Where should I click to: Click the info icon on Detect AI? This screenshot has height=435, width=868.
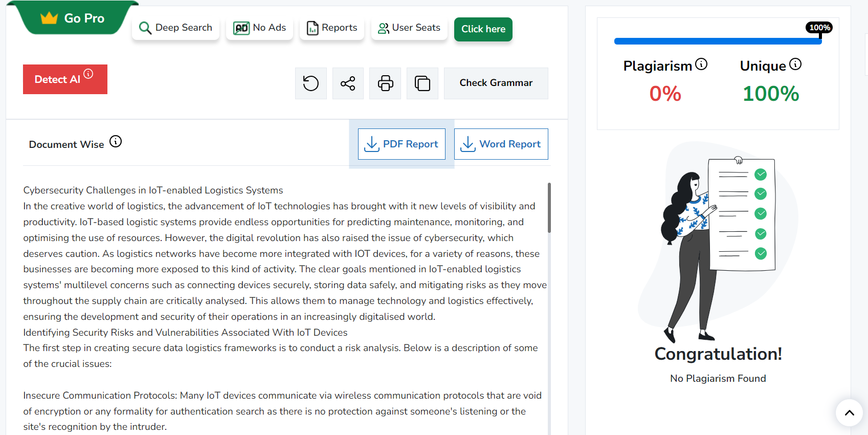click(x=88, y=74)
